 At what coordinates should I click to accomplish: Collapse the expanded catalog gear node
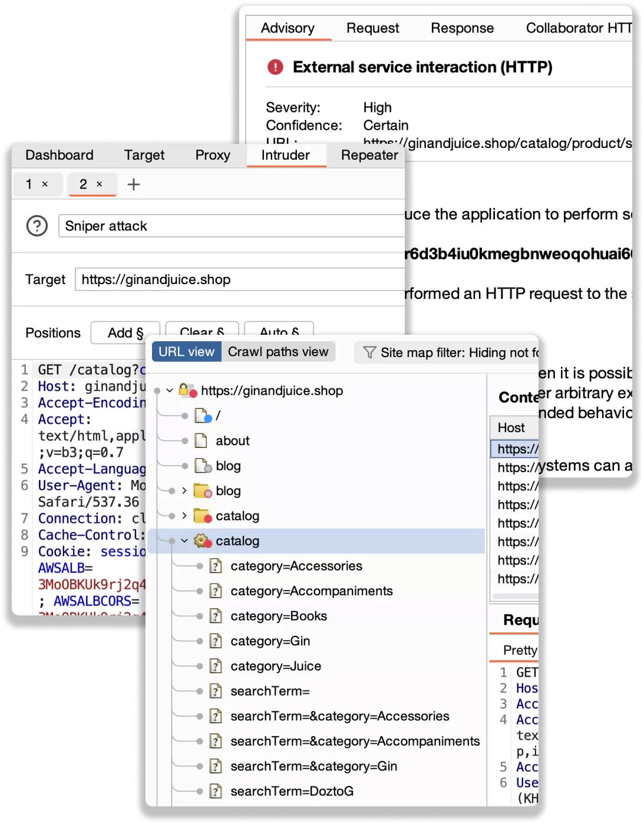[x=184, y=541]
